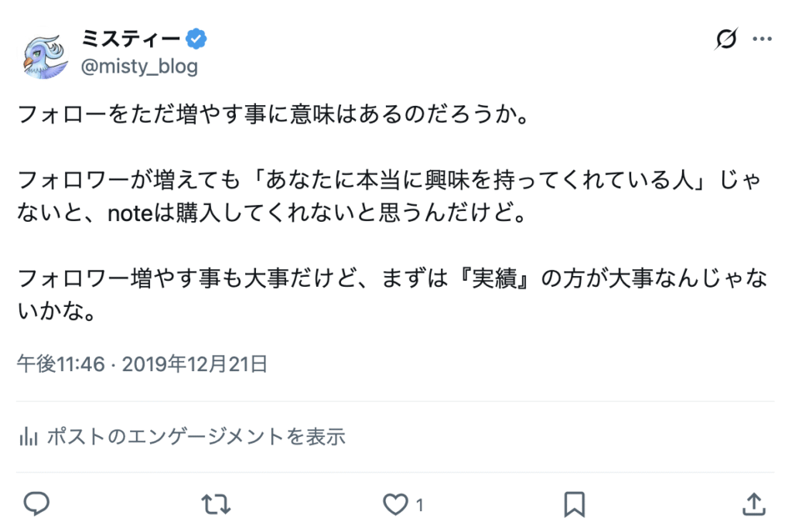The height and width of the screenshot is (532, 792).
Task: Go to the @misty_blog handle
Action: [x=139, y=66]
